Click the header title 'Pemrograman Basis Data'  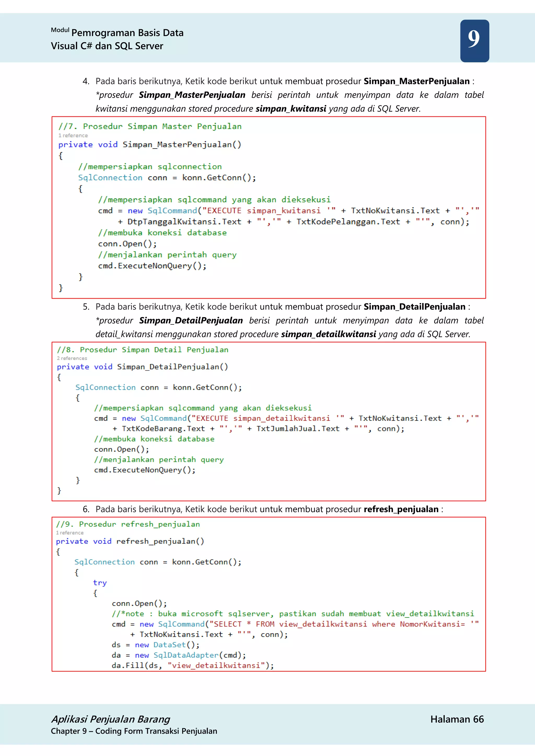coord(127,33)
